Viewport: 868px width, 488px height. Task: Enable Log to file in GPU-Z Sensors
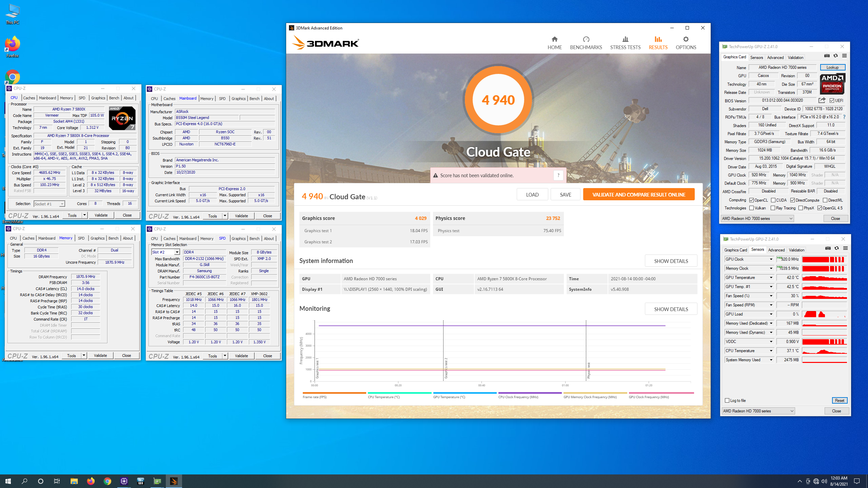(727, 400)
